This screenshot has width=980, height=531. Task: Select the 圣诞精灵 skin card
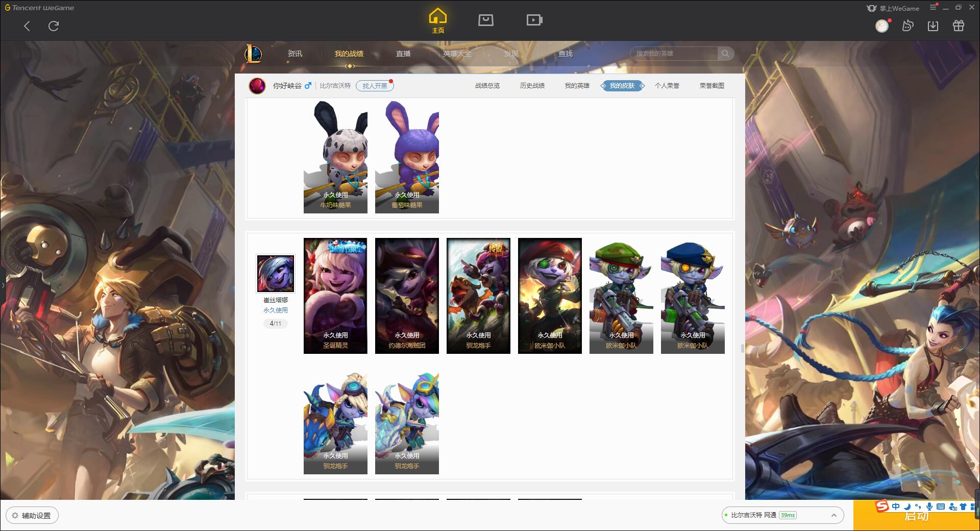335,296
